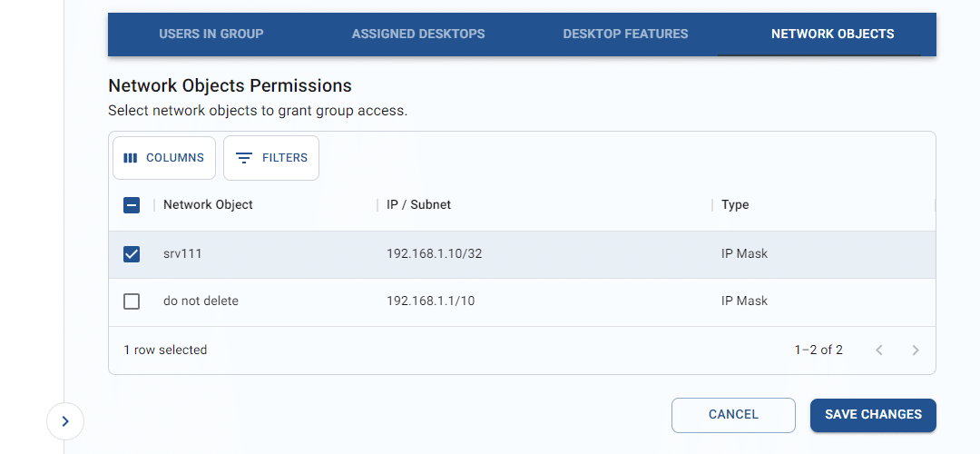This screenshot has height=454, width=980.
Task: Open the Columns chooser
Action: (164, 158)
